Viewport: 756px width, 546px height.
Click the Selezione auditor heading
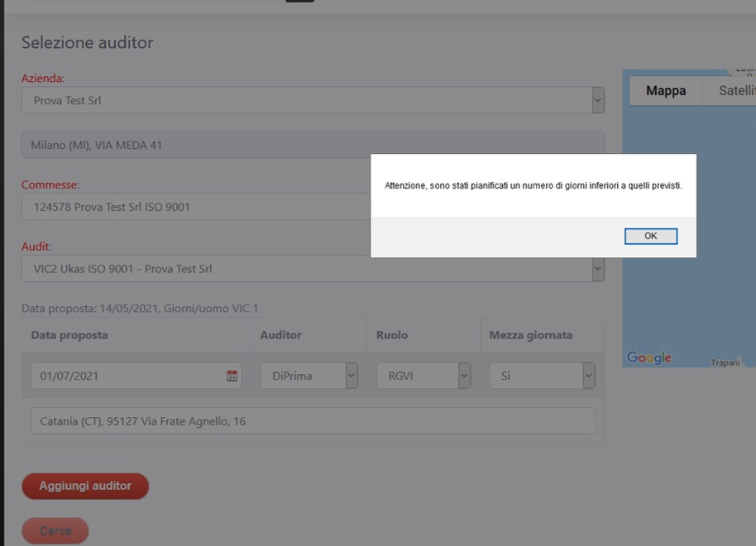click(88, 43)
